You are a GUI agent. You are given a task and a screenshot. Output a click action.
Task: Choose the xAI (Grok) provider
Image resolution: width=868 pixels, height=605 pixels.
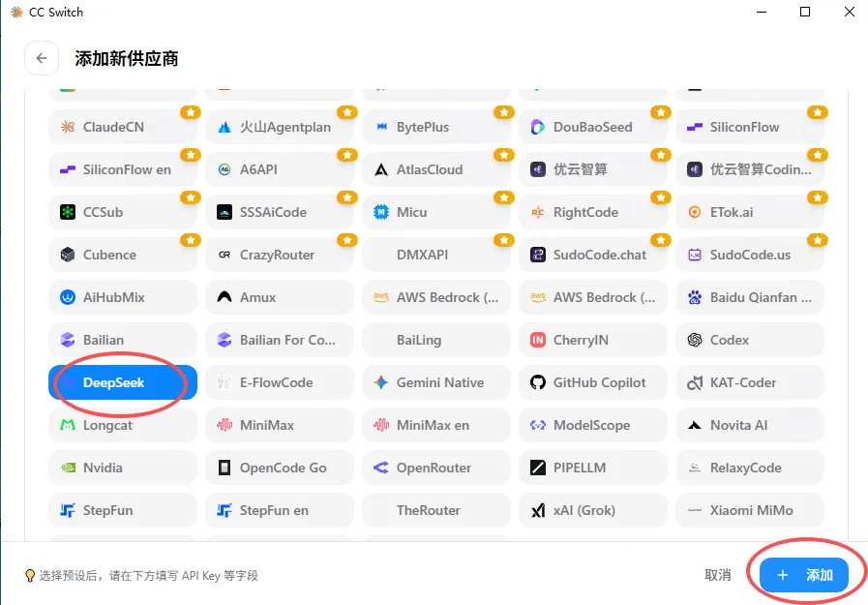click(x=593, y=510)
